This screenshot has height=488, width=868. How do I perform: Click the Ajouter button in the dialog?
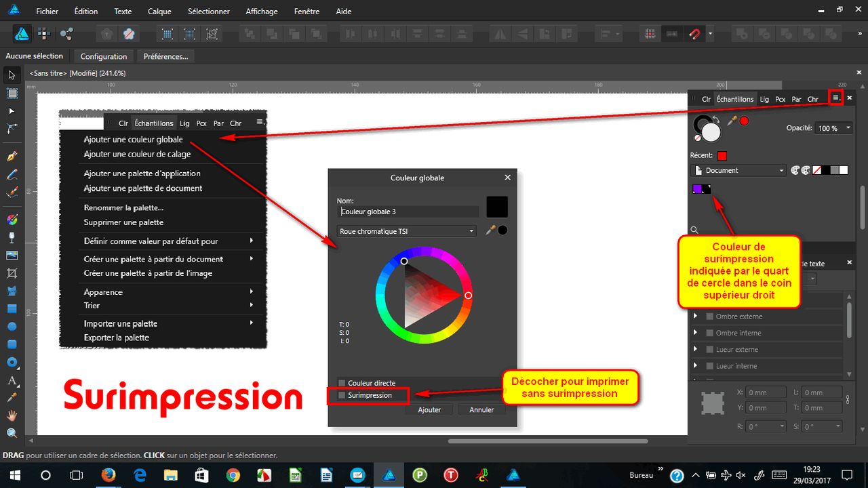pos(429,409)
